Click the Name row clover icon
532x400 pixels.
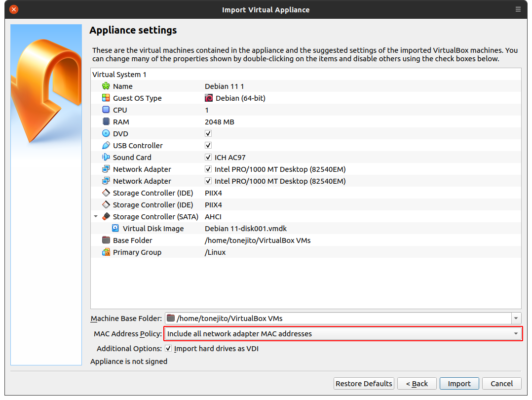tap(106, 86)
